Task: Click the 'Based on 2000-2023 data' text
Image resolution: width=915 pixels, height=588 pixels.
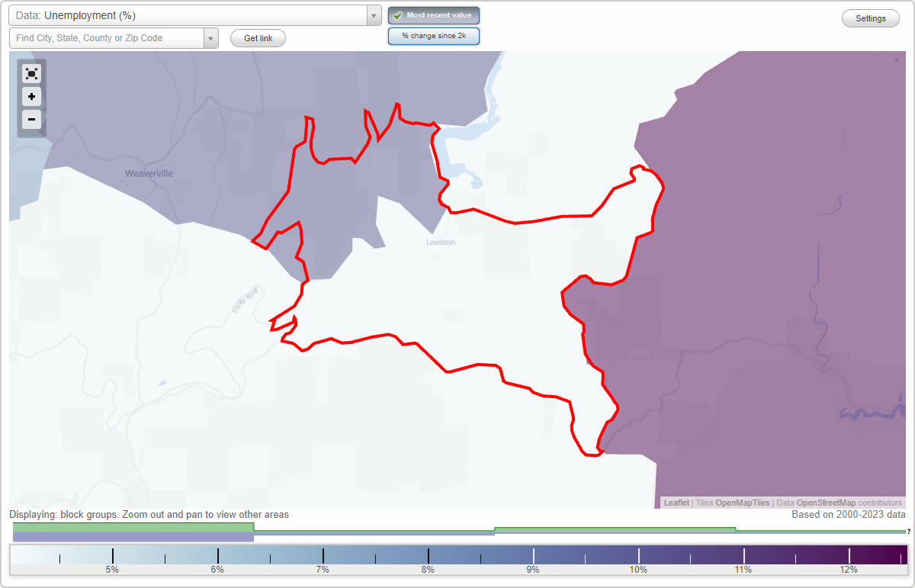Action: (849, 515)
